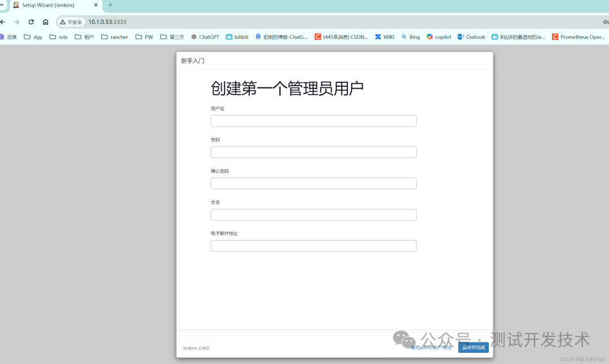609x364 pixels.
Task: Focus the 全名 input field
Action: coord(314,215)
